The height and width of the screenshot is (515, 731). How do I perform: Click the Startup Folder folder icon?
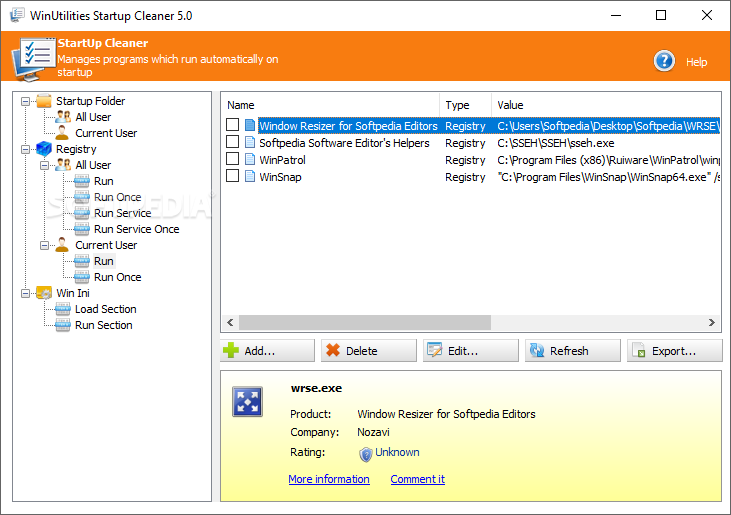point(44,101)
